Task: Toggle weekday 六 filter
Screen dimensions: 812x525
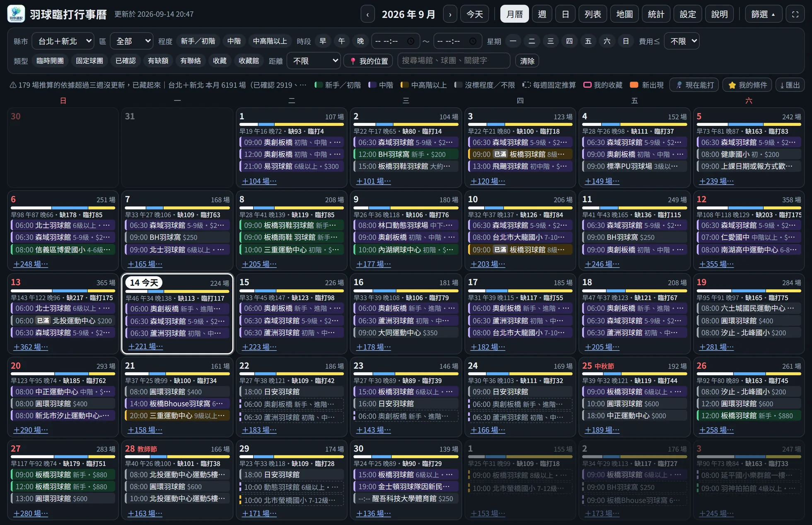Action: (x=607, y=41)
